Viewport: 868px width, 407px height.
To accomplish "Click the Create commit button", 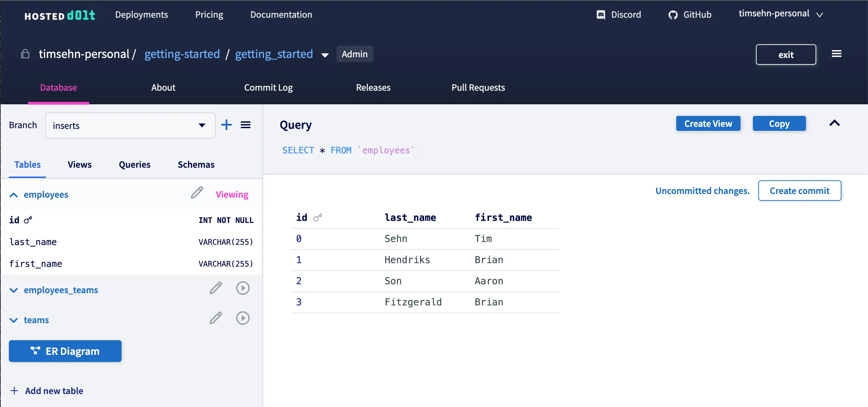I will coord(799,191).
